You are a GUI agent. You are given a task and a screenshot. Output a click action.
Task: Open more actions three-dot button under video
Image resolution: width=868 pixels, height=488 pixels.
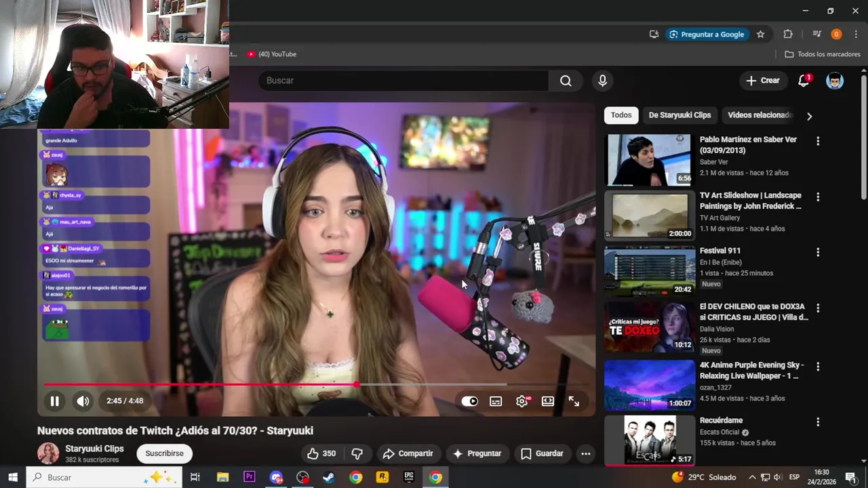(586, 453)
